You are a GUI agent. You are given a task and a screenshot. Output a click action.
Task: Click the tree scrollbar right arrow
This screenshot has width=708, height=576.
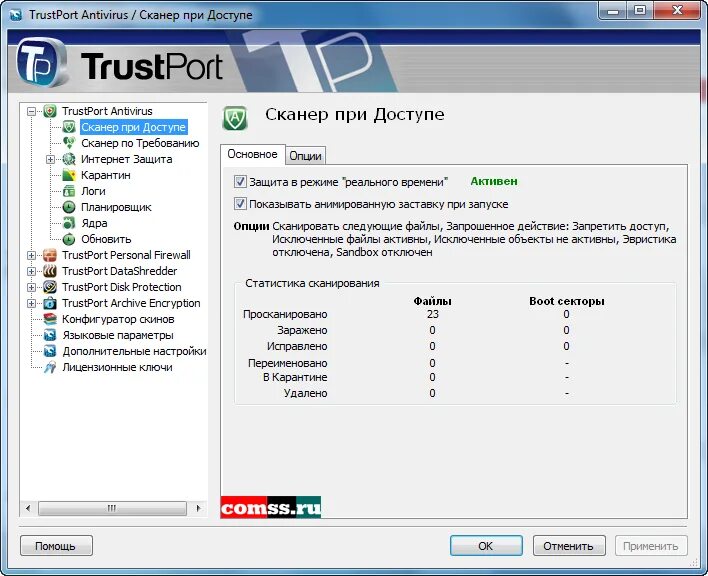point(198,508)
